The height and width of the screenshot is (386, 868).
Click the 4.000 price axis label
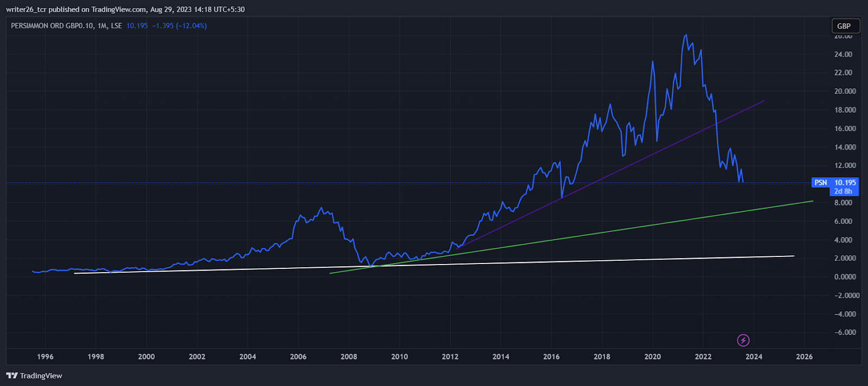(843, 240)
